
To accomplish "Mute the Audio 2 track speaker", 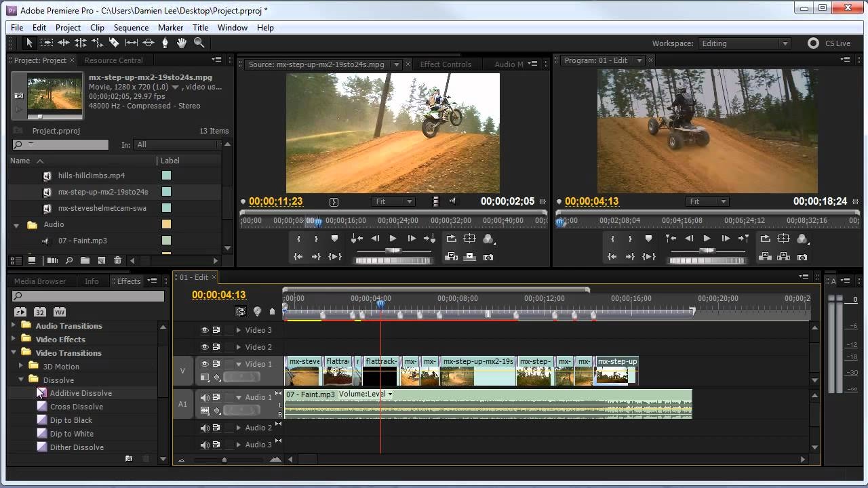I will pos(204,428).
